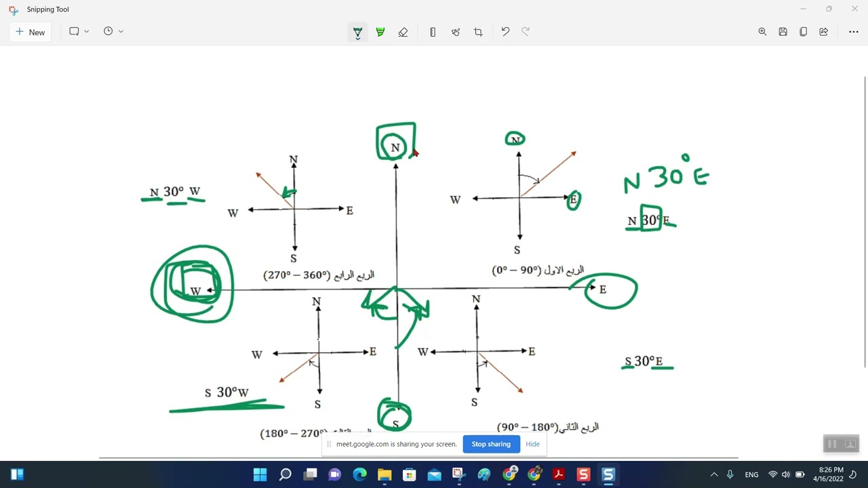
Task: Click the vertical scrollbar of the snip
Action: coord(865,222)
